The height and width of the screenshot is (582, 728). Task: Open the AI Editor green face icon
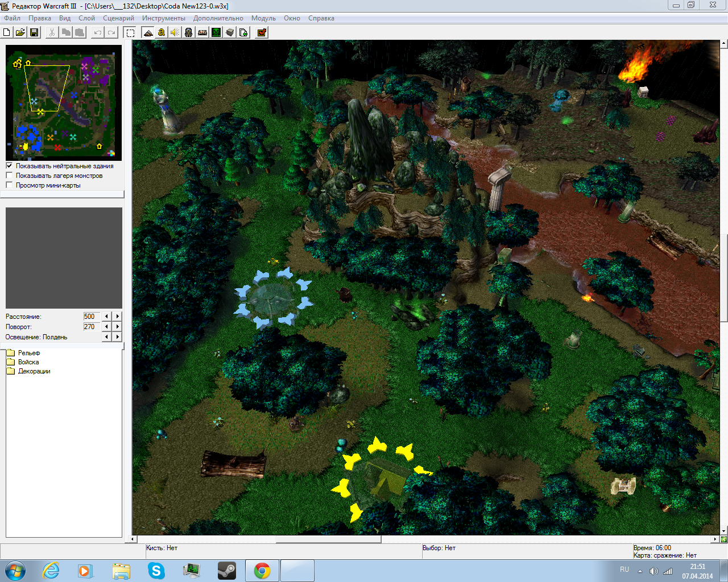click(x=216, y=32)
